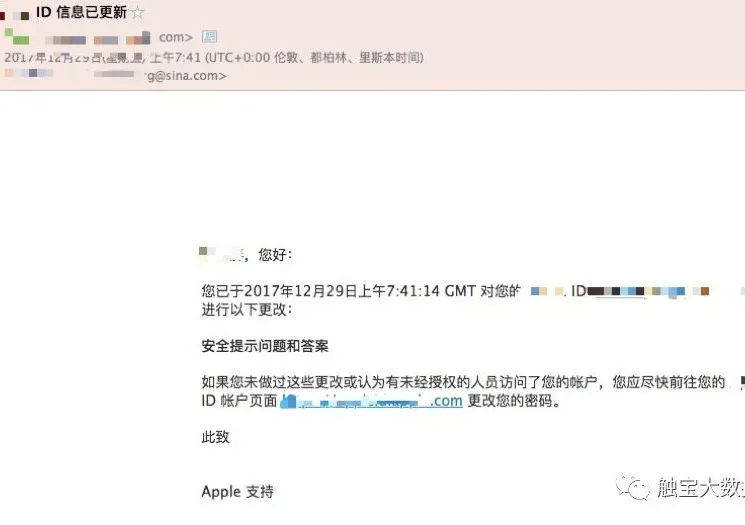This screenshot has height=525, width=745.
Task: Select recipient address ending g@sina.com
Action: [187, 76]
